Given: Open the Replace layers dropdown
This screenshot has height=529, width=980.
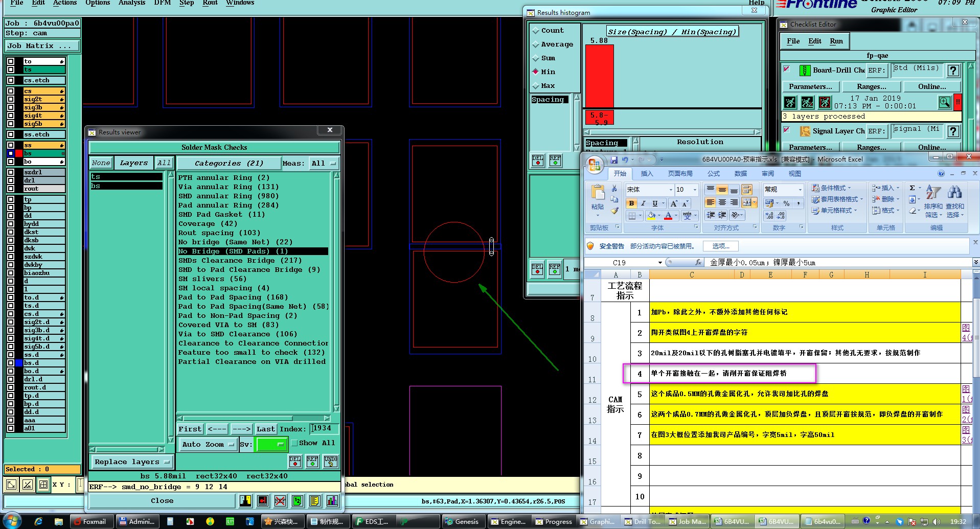Looking at the screenshot, I should click(x=132, y=462).
